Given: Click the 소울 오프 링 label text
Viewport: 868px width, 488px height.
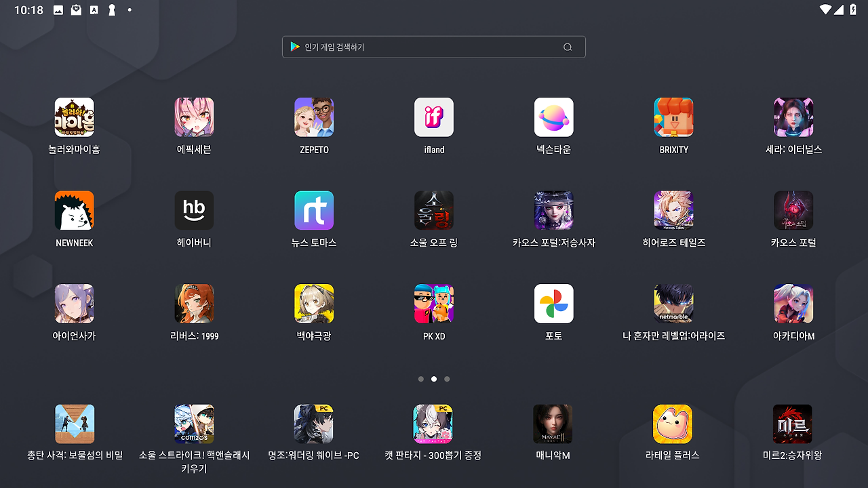Looking at the screenshot, I should pyautogui.click(x=434, y=243).
